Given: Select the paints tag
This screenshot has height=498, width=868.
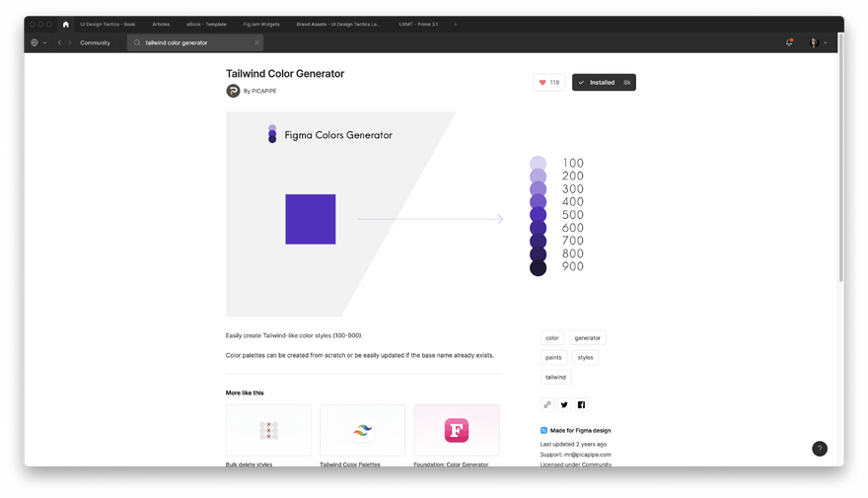Looking at the screenshot, I should (553, 357).
